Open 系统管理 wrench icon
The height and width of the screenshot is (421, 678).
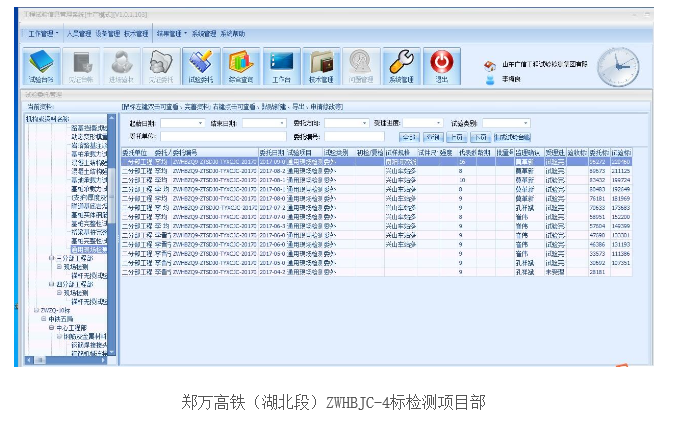pos(400,64)
